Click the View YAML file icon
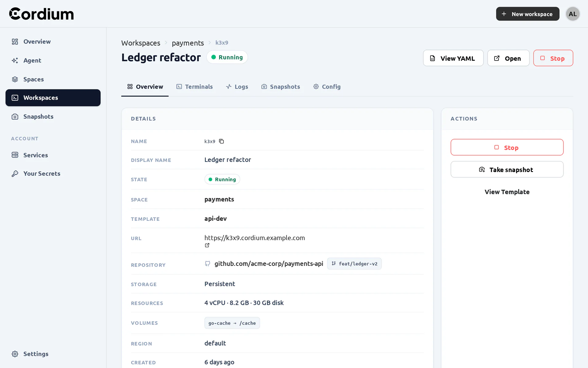The image size is (588, 368). (432, 58)
